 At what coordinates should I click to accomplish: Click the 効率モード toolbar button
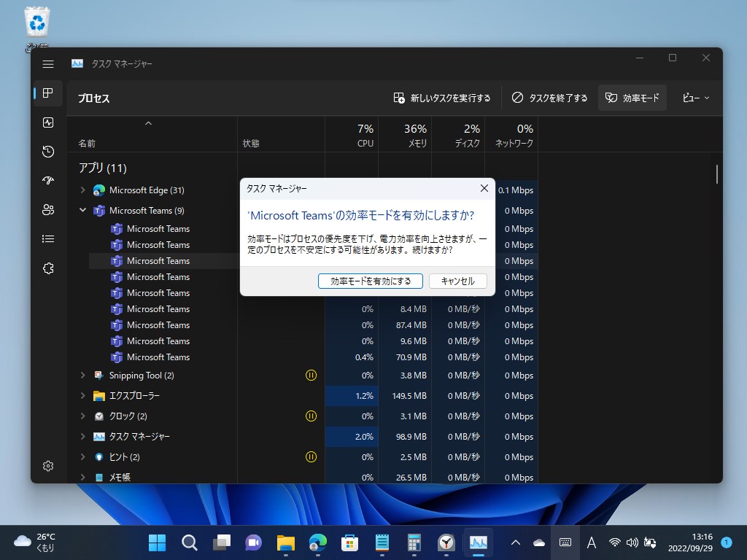click(632, 98)
